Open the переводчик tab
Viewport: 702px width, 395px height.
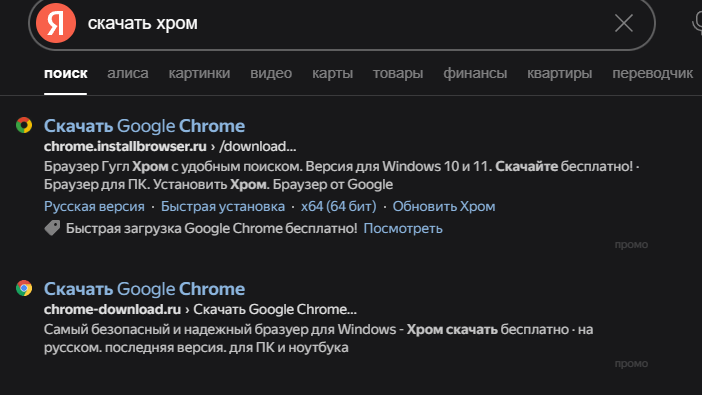pos(652,73)
